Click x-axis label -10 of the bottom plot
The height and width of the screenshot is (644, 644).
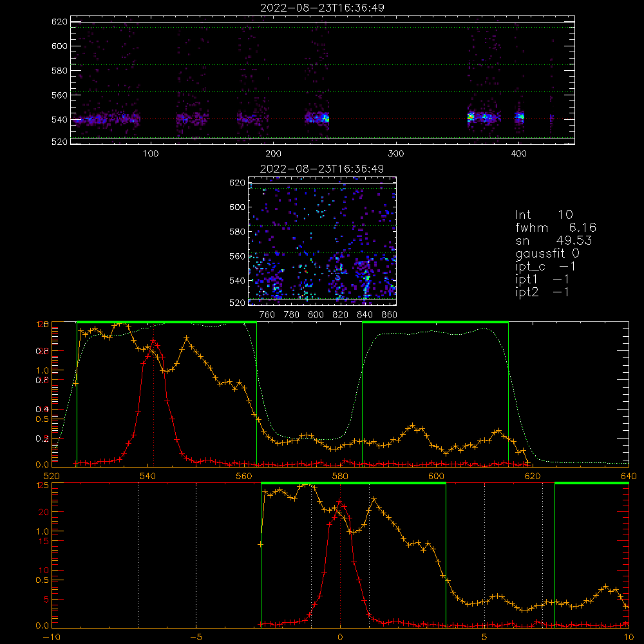coord(52,638)
